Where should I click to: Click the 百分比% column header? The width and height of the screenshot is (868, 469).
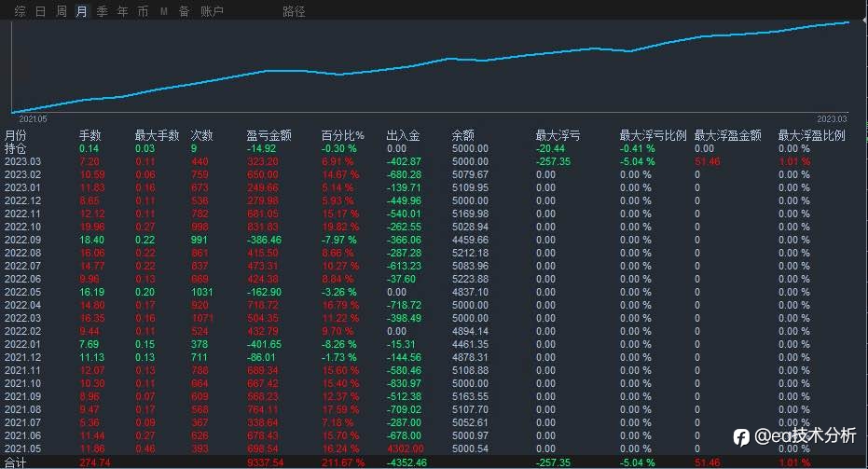[343, 135]
